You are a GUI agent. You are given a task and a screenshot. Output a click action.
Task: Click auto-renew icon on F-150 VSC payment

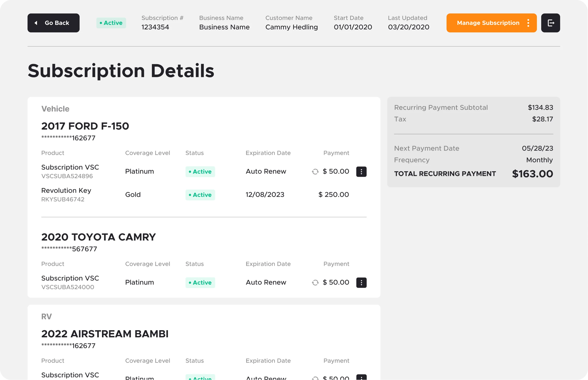(315, 172)
